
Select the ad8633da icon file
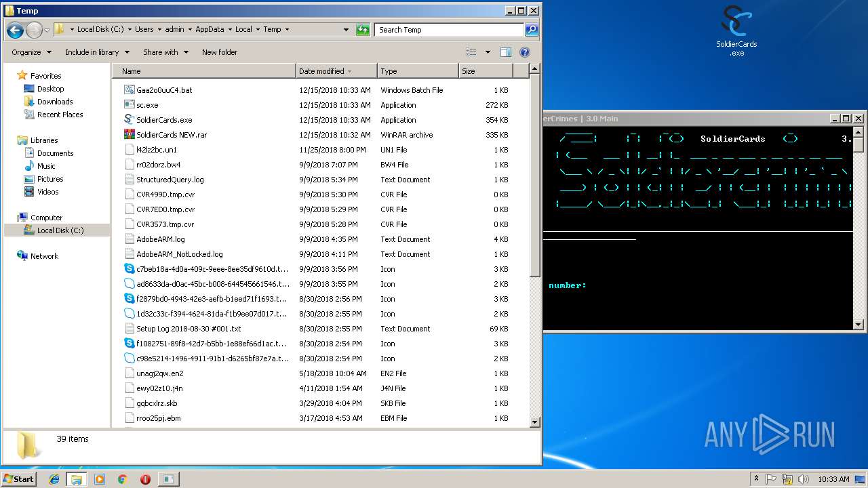pos(130,284)
